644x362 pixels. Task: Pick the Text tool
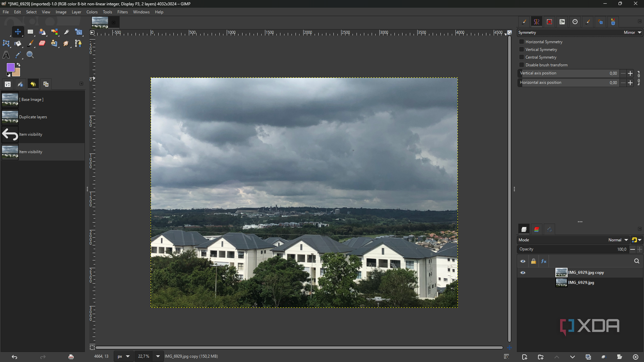coord(6,55)
